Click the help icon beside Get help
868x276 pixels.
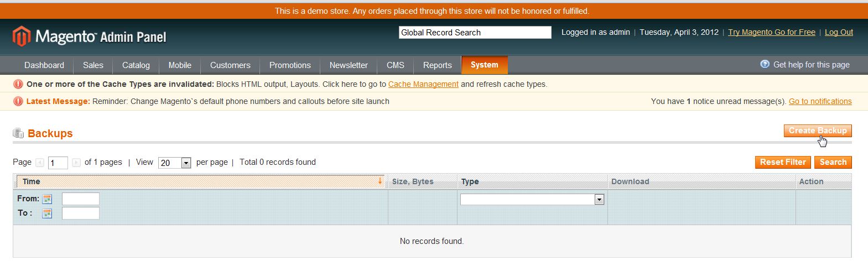point(765,64)
